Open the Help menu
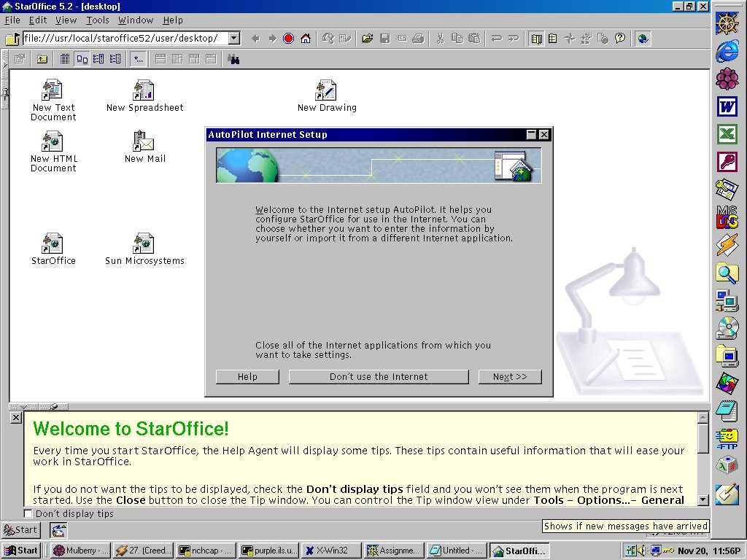The width and height of the screenshot is (747, 560). tap(173, 20)
